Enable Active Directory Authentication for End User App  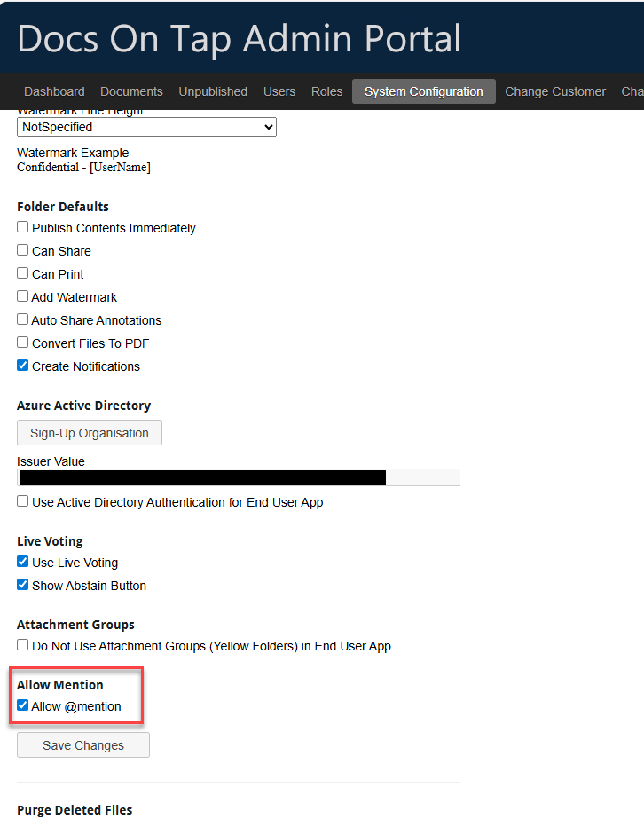(x=22, y=500)
